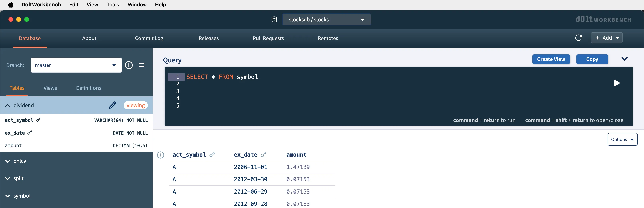Open the master branch dropdown
Screen dimensions: 644x208
click(76, 65)
